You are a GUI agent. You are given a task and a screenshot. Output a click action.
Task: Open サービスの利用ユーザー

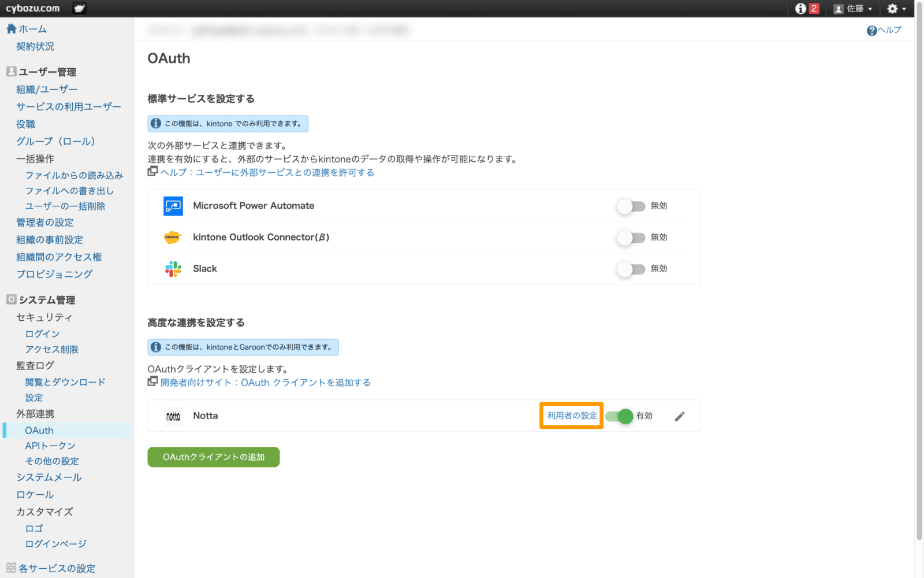coord(69,106)
